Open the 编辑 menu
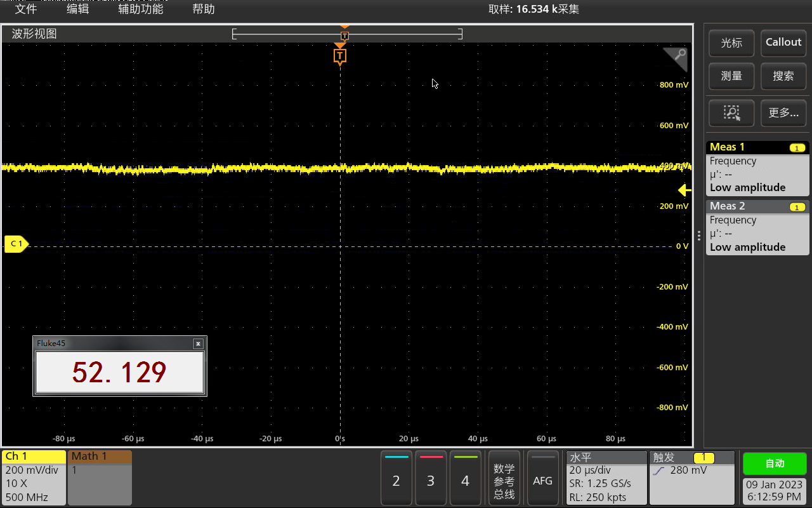The image size is (812, 508). [78, 9]
